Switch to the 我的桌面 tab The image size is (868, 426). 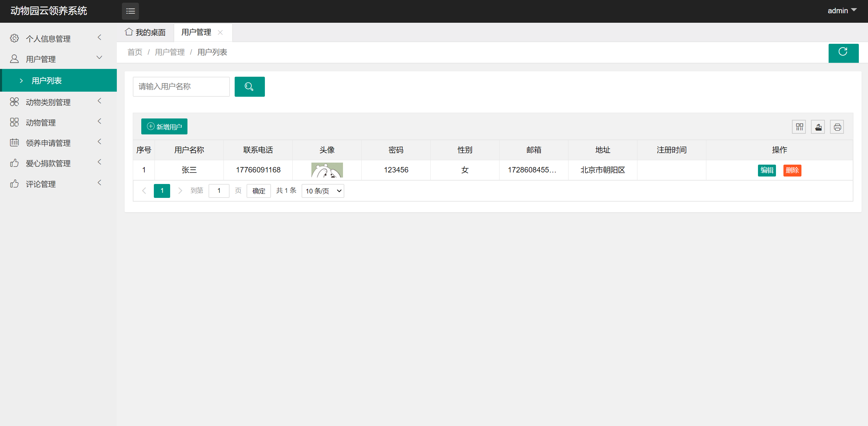tap(145, 32)
